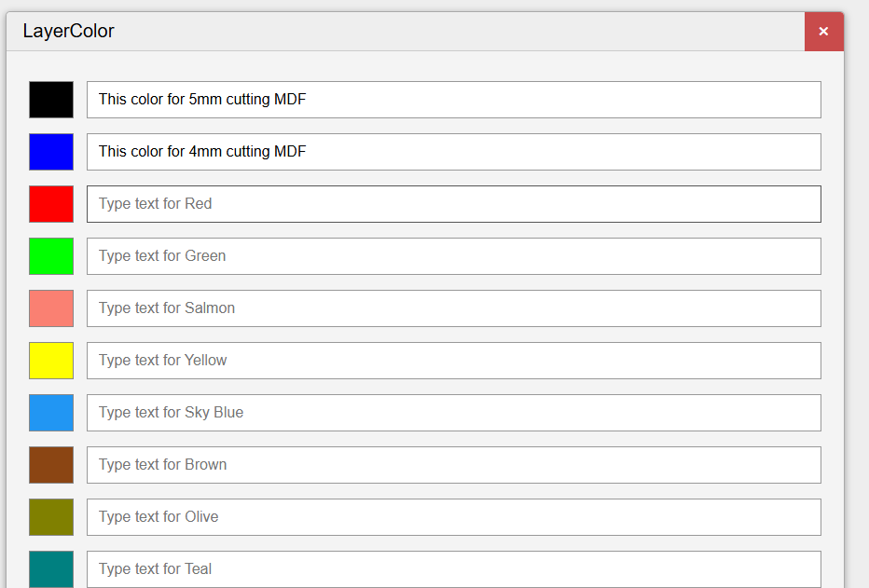The width and height of the screenshot is (869, 588).
Task: Close the LayerColor dialog
Action: [823, 32]
